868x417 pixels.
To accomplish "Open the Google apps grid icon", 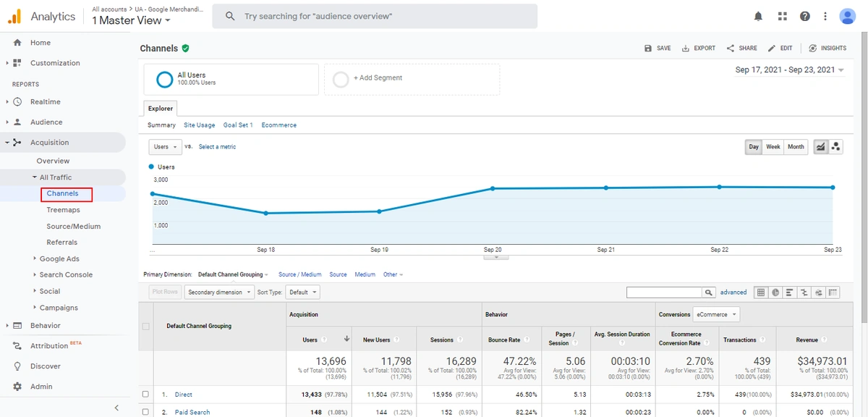I will [x=782, y=16].
